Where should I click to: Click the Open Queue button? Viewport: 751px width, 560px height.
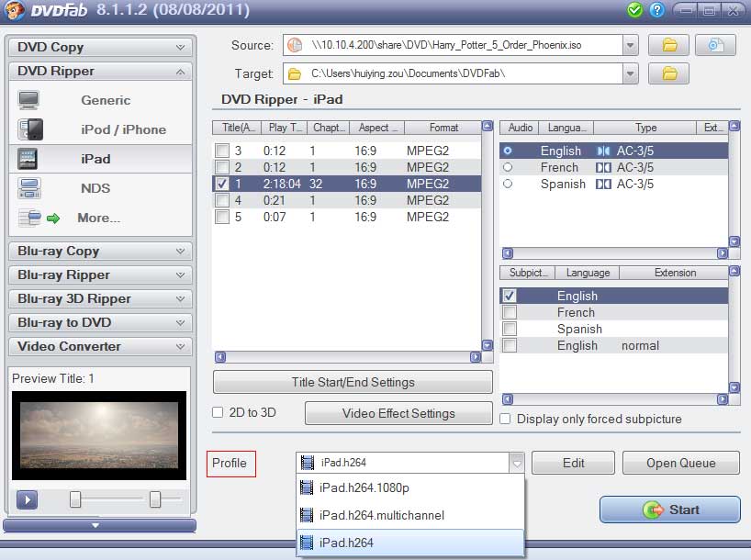click(681, 463)
